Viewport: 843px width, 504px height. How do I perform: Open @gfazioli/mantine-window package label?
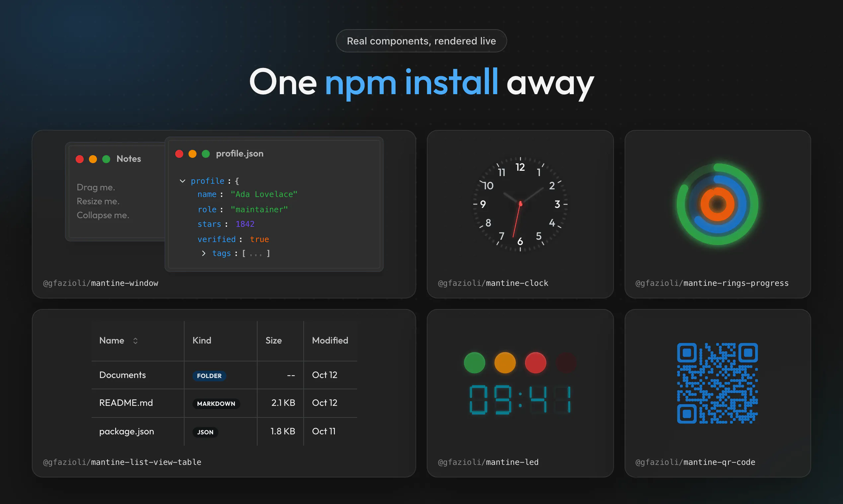click(x=101, y=283)
